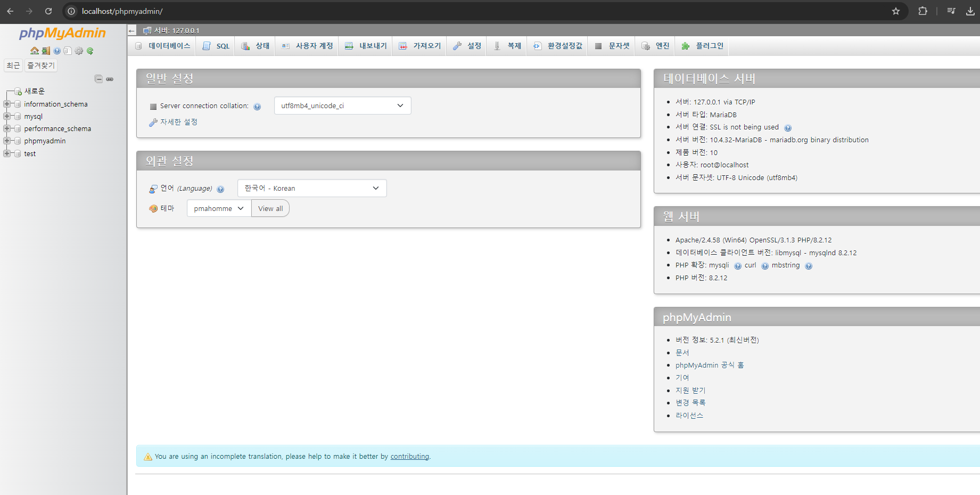The image size is (980, 495).
Task: Click the 즐겨찾기 button in sidebar
Action: 41,66
